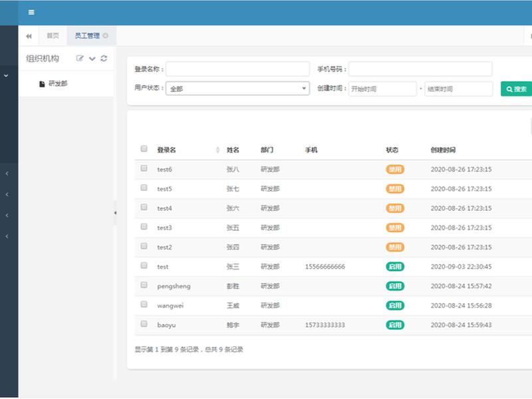Sort by 登录名 column sort arrows
Image resolution: width=532 pixels, height=399 pixels.
point(217,150)
